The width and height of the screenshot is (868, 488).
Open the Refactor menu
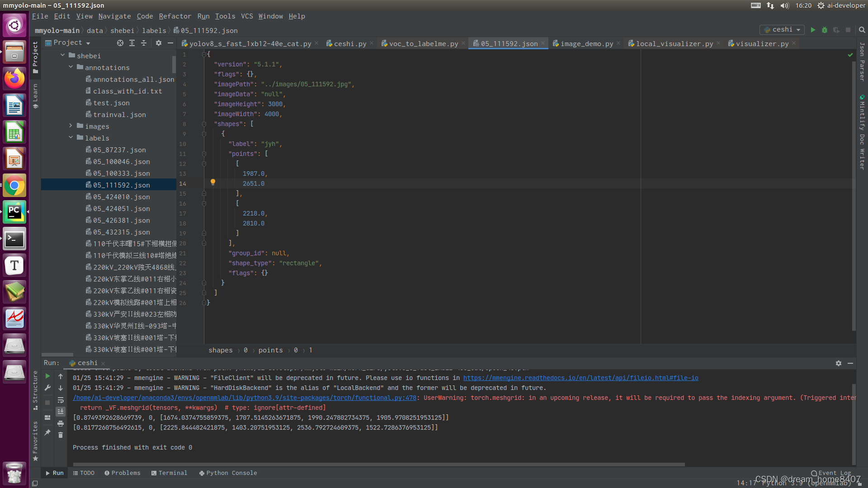click(x=175, y=16)
